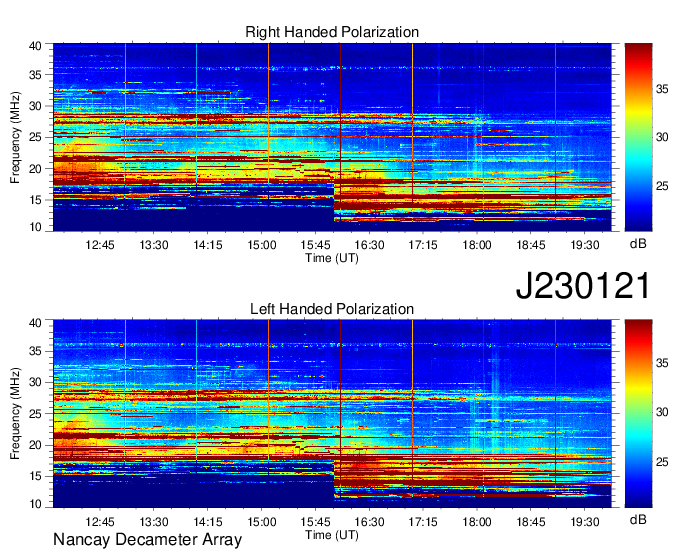Click 16:30 tick label under Right Handed plot
The width and height of the screenshot is (680, 552).
[x=369, y=245]
